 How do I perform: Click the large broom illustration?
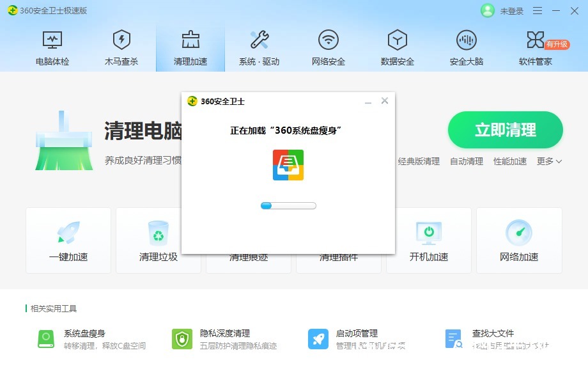coord(64,141)
